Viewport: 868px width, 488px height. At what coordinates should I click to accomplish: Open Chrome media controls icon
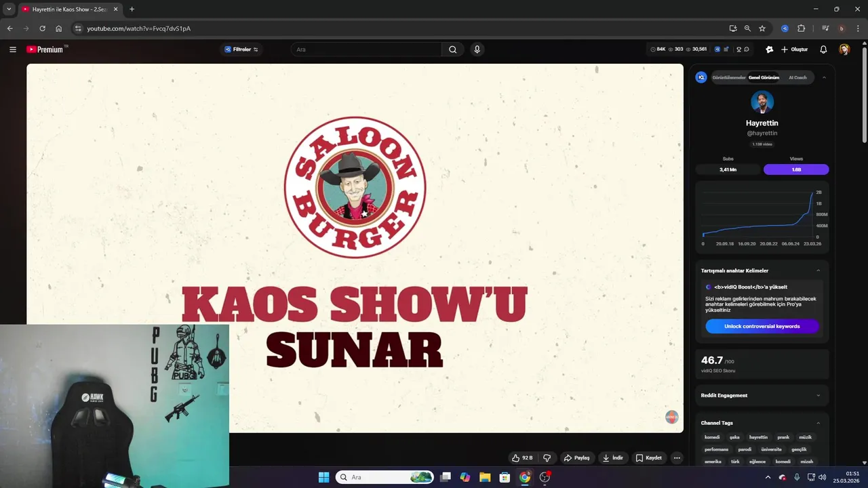[x=825, y=28]
